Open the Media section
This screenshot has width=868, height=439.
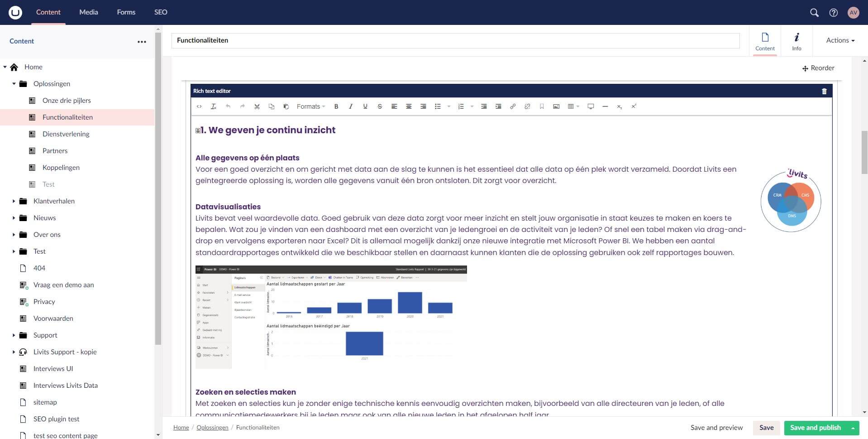89,12
